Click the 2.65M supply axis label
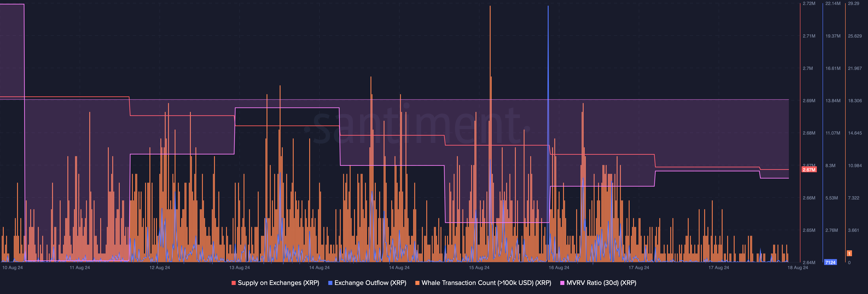This screenshot has width=868, height=294. click(809, 230)
